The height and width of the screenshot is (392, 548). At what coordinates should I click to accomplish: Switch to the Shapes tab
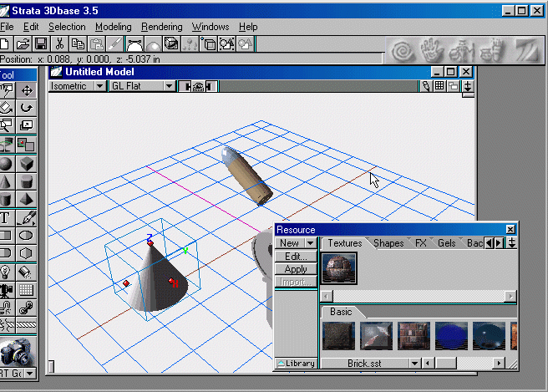click(388, 243)
